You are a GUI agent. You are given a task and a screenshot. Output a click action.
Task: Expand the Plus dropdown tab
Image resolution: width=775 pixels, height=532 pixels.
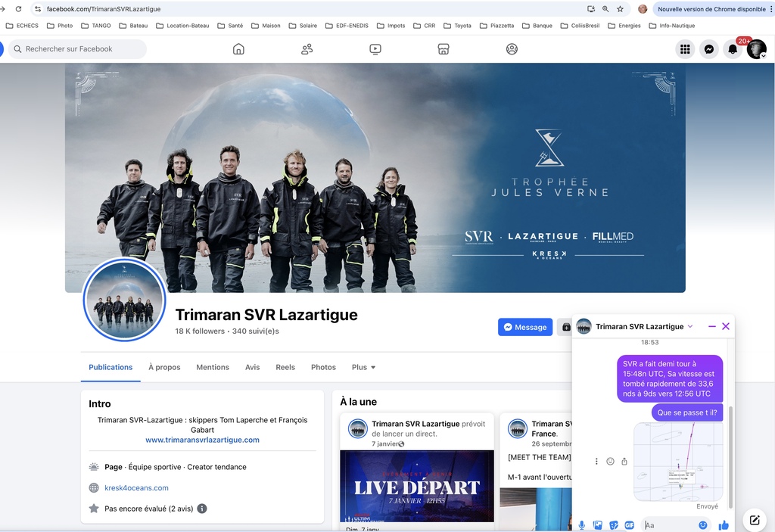tap(363, 367)
